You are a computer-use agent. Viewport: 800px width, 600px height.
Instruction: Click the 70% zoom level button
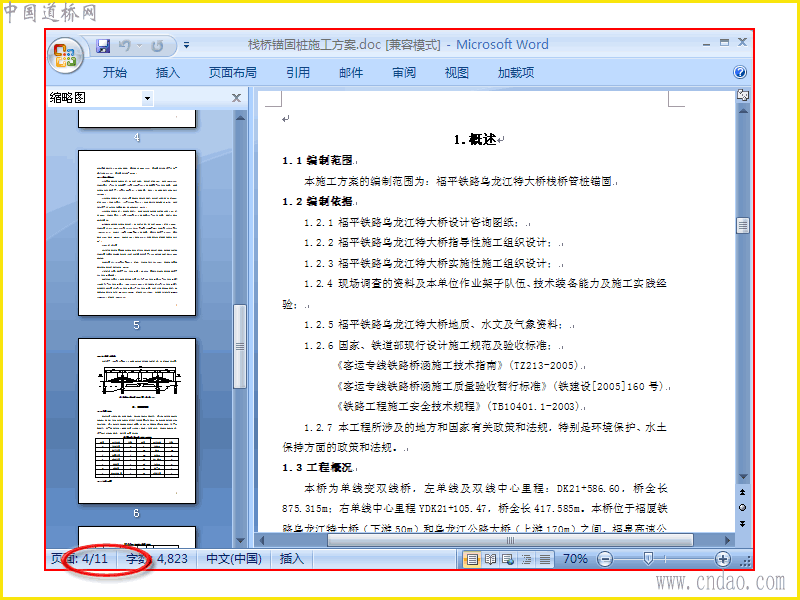pos(575,559)
